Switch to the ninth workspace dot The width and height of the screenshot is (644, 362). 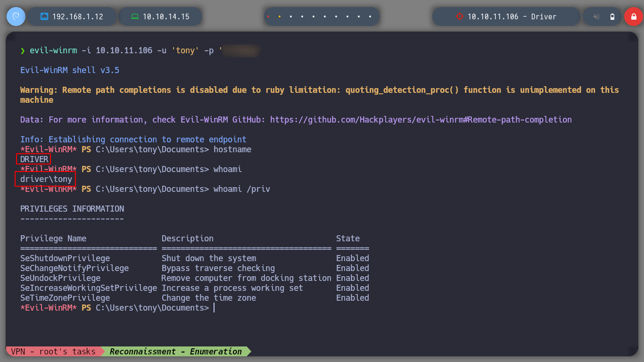click(359, 16)
